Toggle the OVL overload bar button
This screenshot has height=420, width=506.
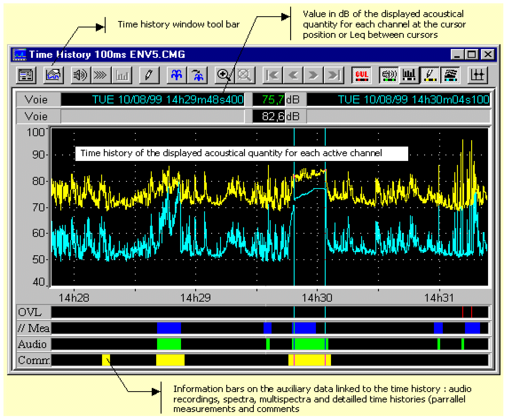pos(361,75)
